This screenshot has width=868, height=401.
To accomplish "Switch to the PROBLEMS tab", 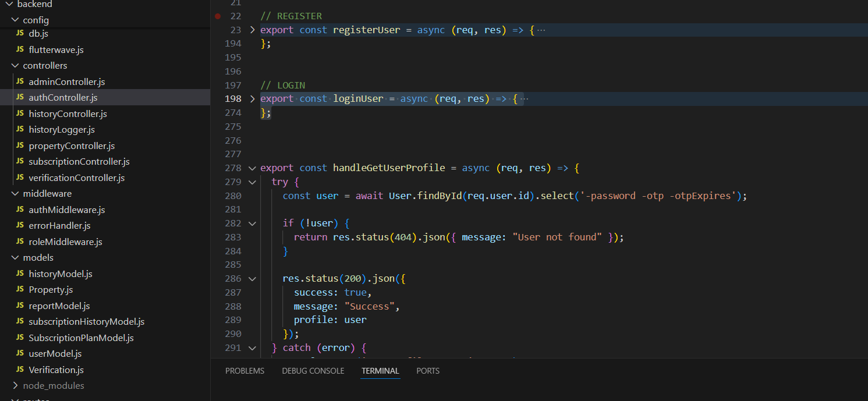I will coord(245,371).
